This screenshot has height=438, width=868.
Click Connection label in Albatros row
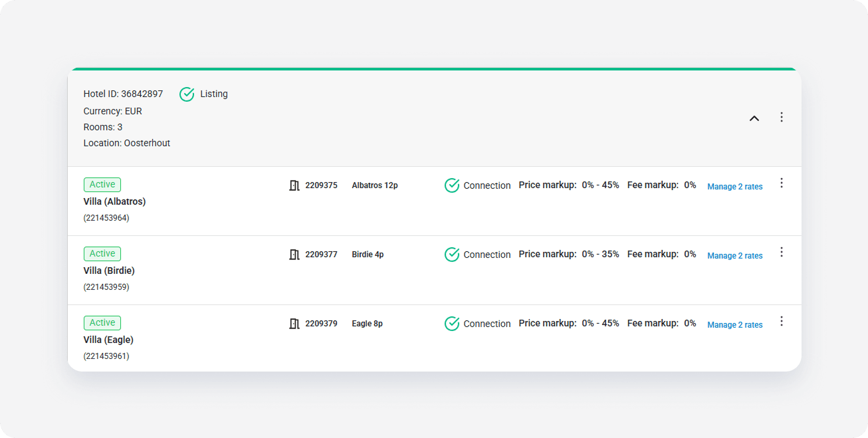click(487, 185)
